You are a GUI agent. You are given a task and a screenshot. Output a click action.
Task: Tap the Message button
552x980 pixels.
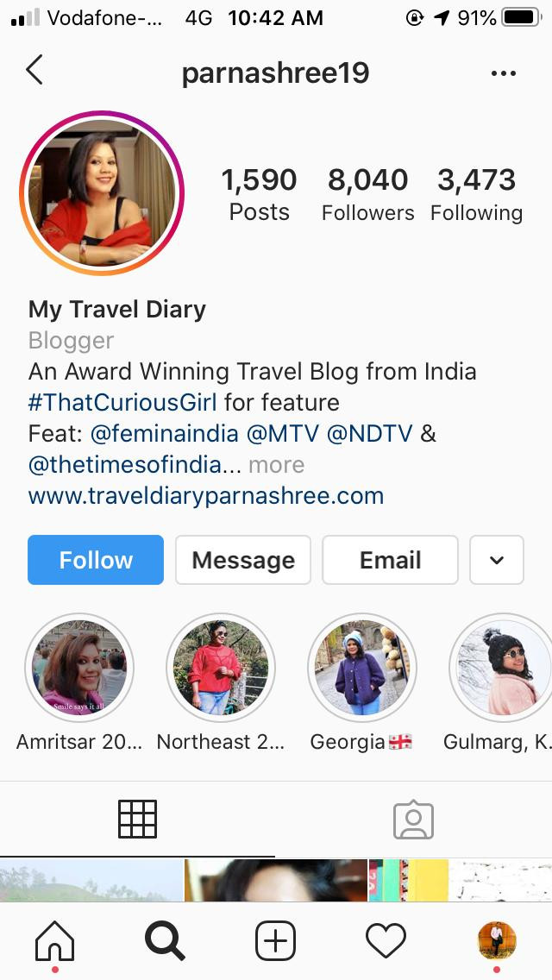(243, 560)
